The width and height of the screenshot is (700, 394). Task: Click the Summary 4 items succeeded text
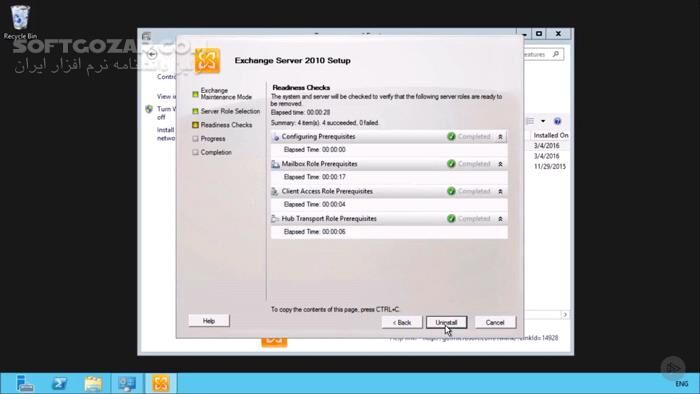[325, 123]
